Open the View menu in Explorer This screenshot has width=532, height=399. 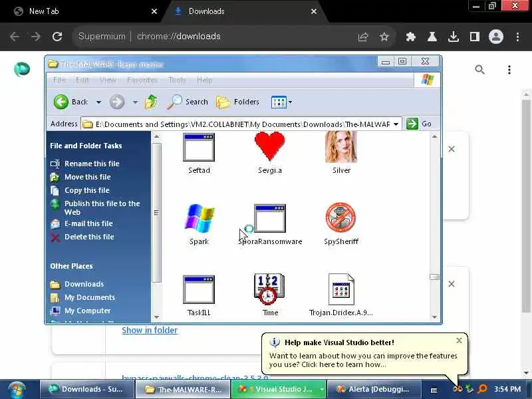[x=108, y=80]
